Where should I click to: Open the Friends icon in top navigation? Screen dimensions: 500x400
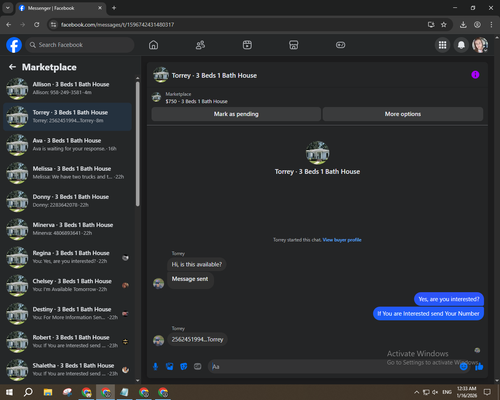point(200,45)
